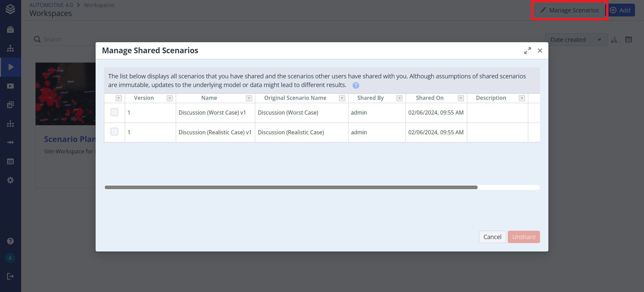Click the help question-mark icon in info text

(x=356, y=85)
